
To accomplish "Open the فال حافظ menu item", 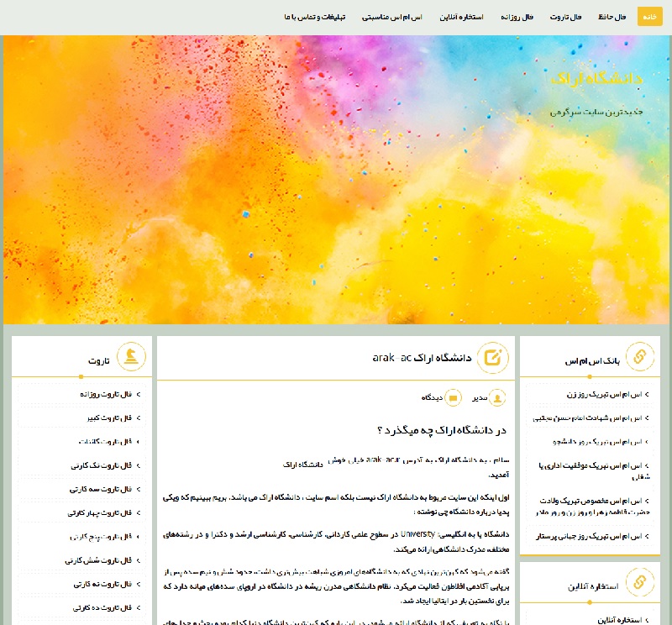I will click(612, 17).
